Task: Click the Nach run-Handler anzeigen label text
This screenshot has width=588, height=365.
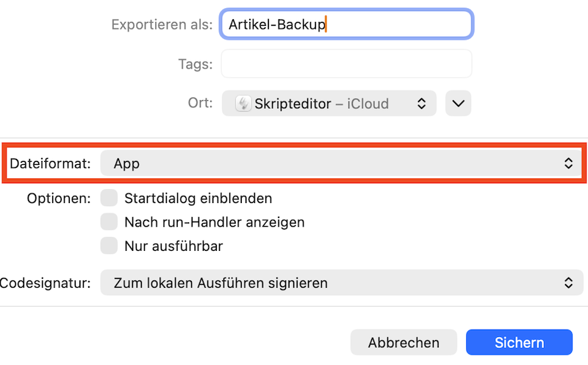Action: 215,222
